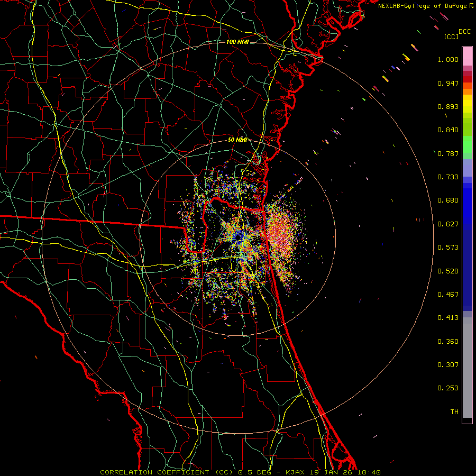476x476 pixels.
Task: Click the DCC label above color scale
Action: point(464,31)
